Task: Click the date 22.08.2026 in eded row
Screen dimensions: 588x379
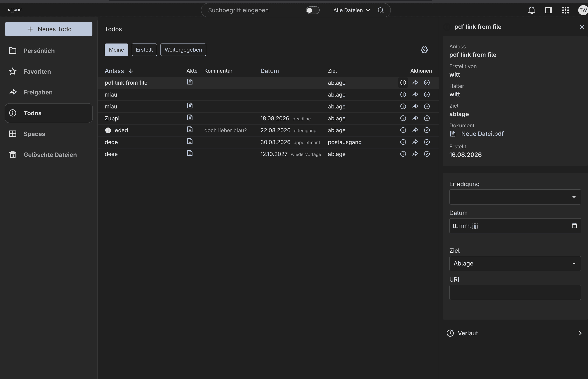Action: click(x=275, y=130)
